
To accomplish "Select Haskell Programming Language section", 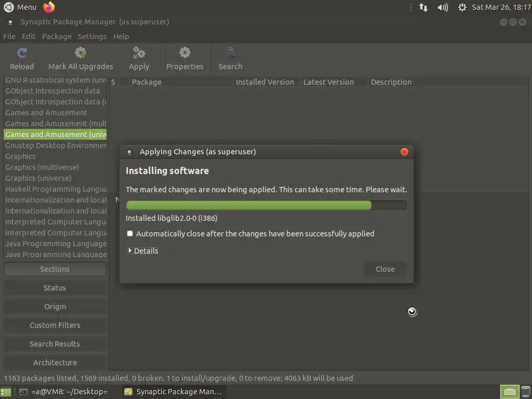I will point(55,189).
